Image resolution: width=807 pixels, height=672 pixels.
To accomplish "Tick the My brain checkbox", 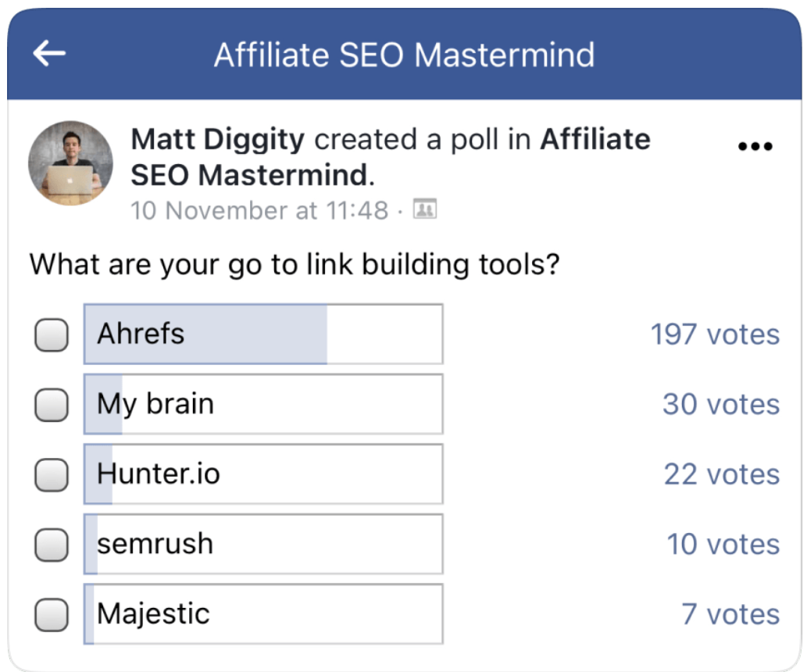I will coord(52,405).
